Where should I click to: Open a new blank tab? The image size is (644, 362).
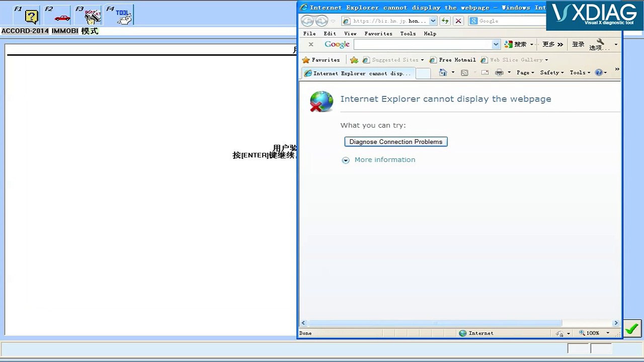(x=423, y=73)
